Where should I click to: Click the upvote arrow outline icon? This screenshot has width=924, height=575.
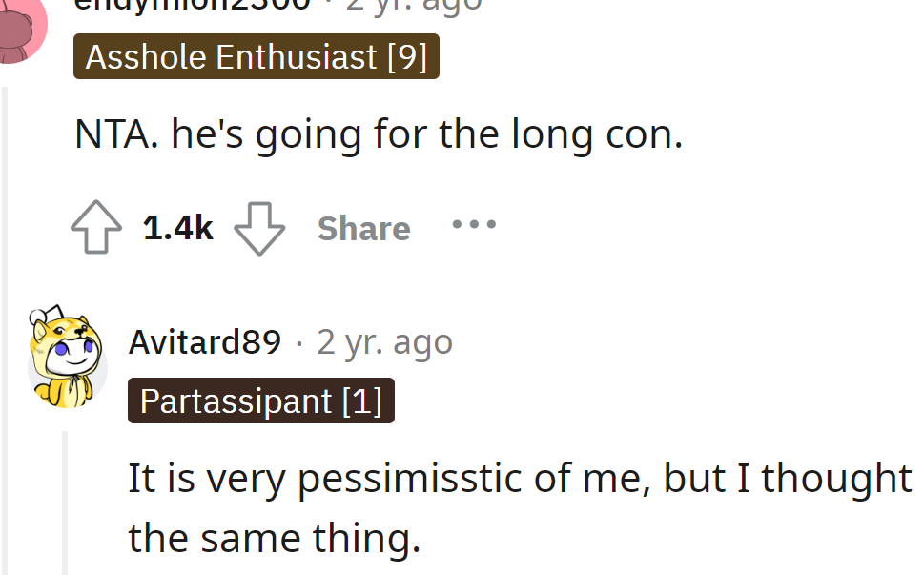(x=95, y=227)
